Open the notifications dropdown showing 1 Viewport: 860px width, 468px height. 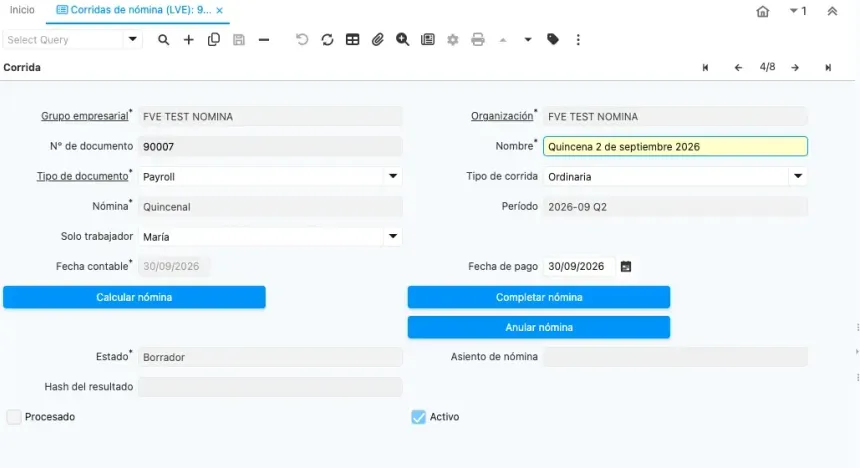(798, 11)
